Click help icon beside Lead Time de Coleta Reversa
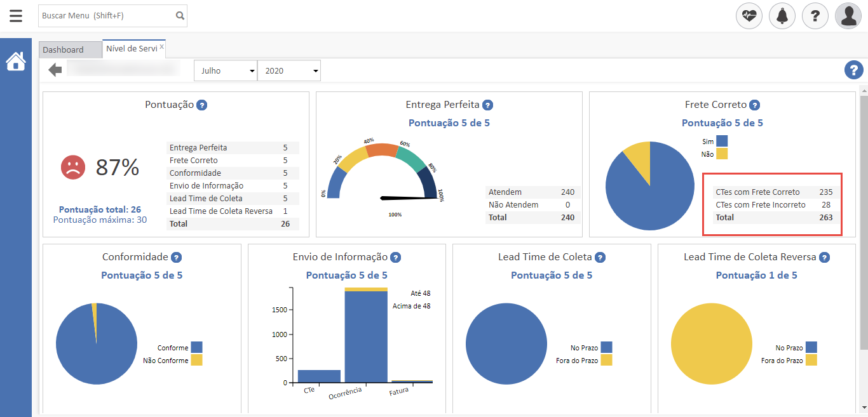Image resolution: width=868 pixels, height=417 pixels. (824, 258)
